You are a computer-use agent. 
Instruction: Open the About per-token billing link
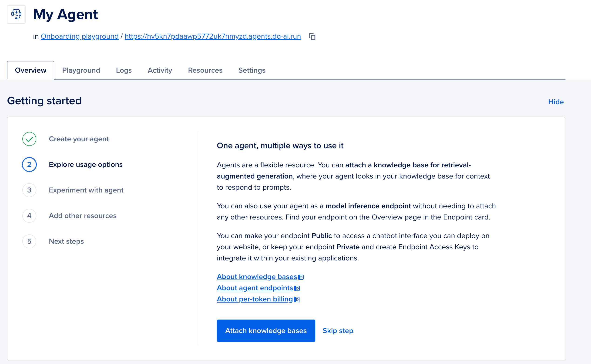pyautogui.click(x=255, y=299)
